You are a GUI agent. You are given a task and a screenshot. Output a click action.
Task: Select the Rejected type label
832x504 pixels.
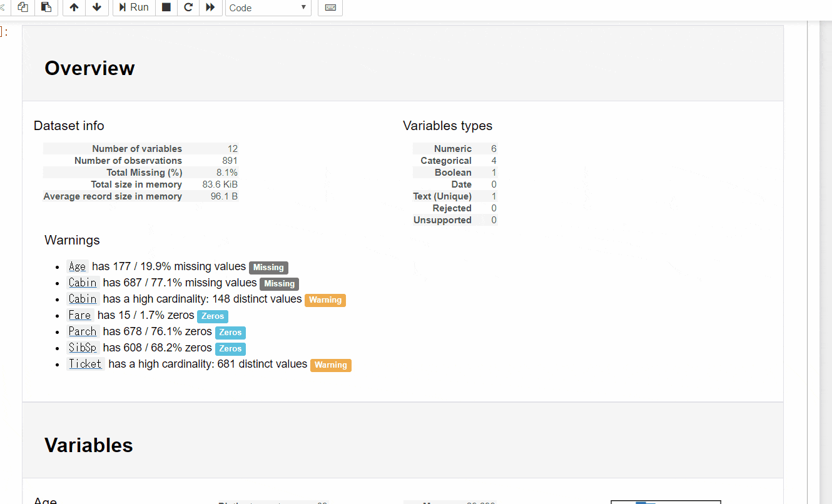click(452, 208)
